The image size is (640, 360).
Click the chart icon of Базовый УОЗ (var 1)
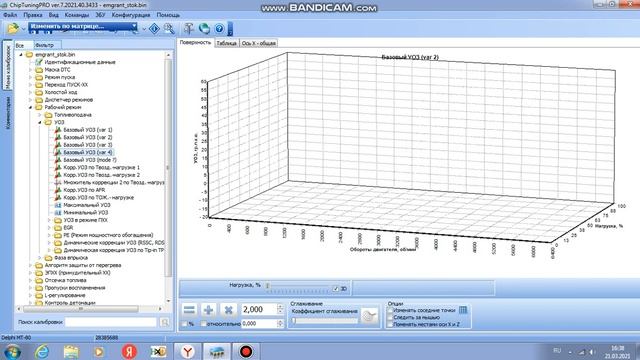tap(58, 130)
